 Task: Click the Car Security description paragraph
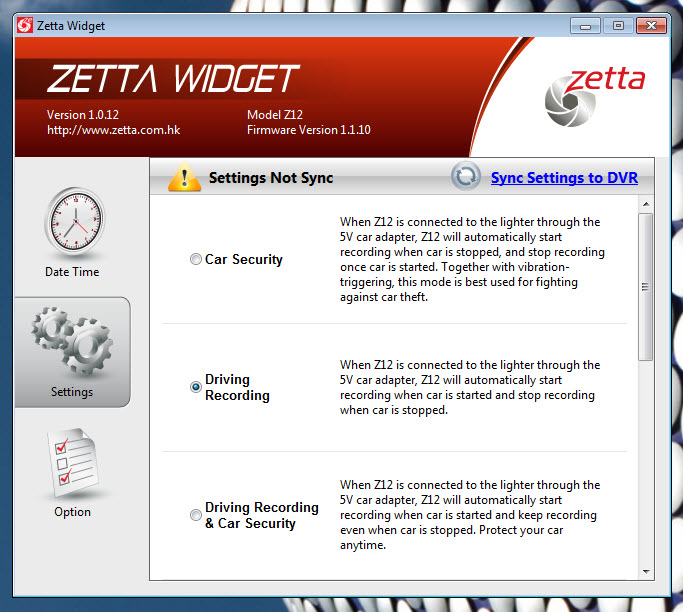pos(472,259)
